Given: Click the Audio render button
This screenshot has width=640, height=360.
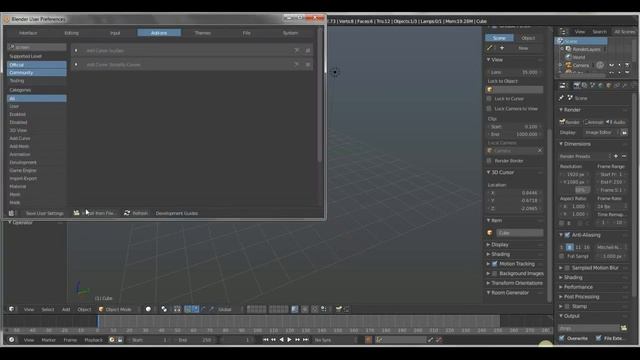Looking at the screenshot, I should (616, 122).
